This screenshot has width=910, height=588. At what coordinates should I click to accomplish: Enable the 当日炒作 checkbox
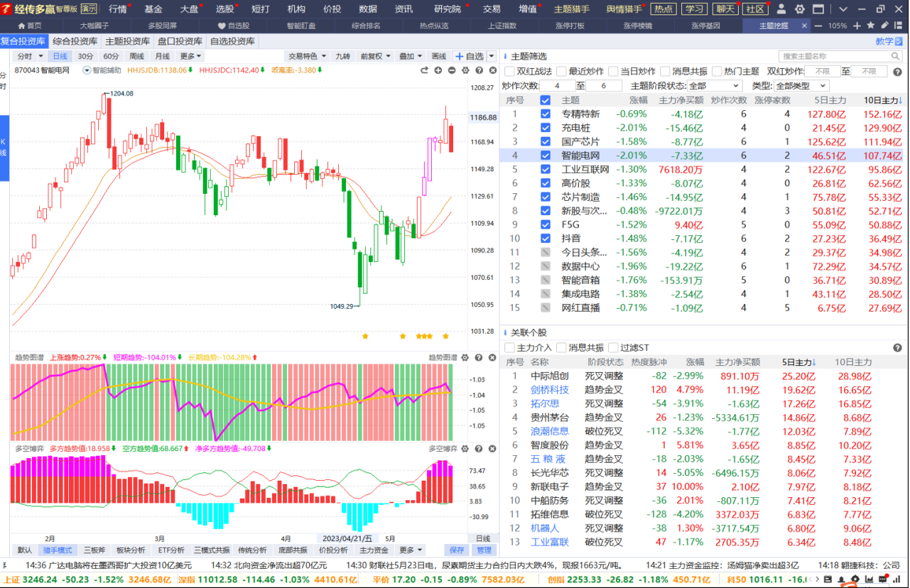click(x=613, y=72)
